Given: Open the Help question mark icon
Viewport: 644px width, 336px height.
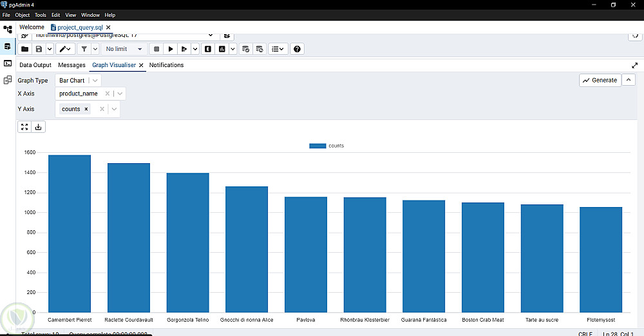Looking at the screenshot, I should point(297,49).
